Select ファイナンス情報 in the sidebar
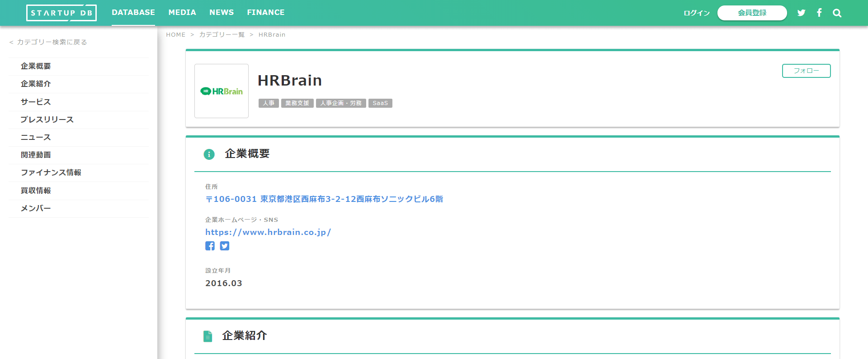The image size is (868, 359). point(79,172)
